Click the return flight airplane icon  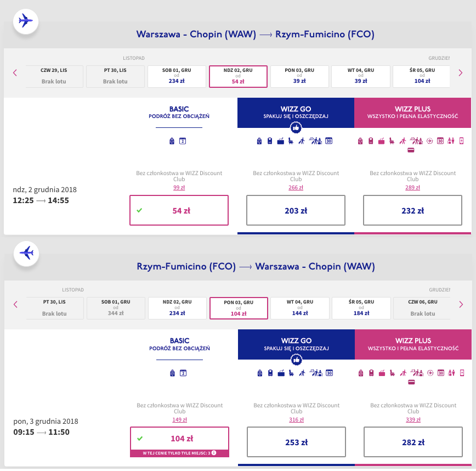point(25,253)
